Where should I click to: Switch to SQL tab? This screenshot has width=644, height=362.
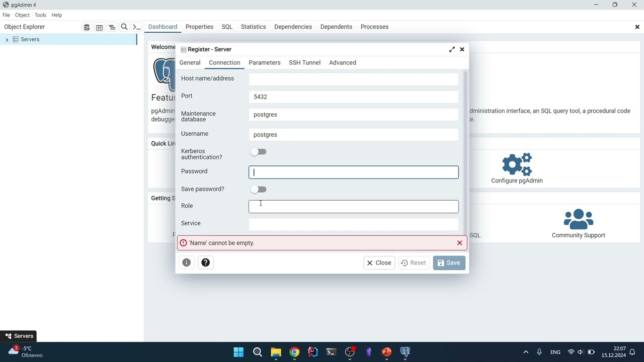coord(227,27)
